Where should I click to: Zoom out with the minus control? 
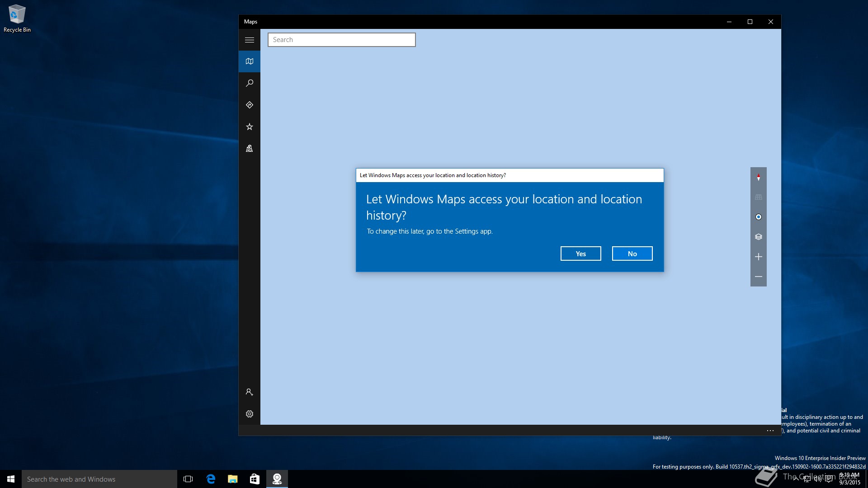pos(759,277)
